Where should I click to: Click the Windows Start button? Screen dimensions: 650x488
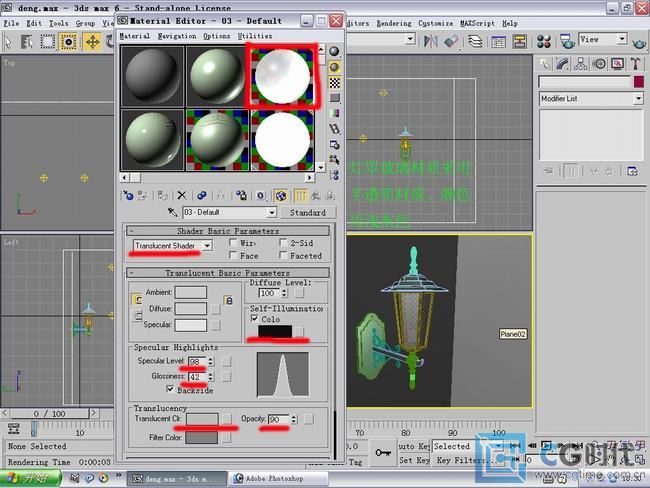[30, 478]
